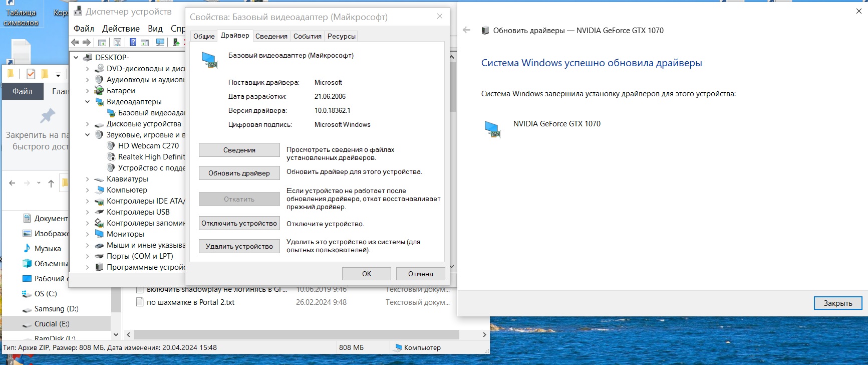Select the Батареи battery icon
This screenshot has width=868, height=365.
pos(99,91)
